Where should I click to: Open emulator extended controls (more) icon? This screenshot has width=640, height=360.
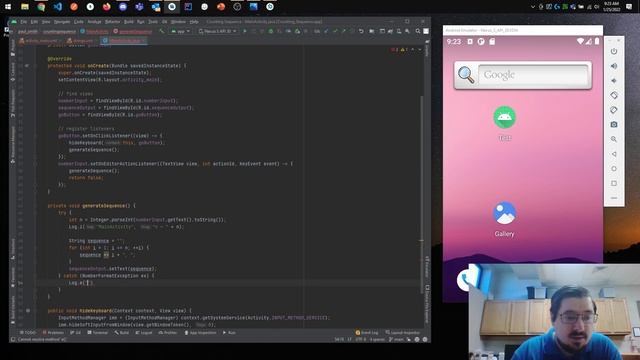[613, 198]
